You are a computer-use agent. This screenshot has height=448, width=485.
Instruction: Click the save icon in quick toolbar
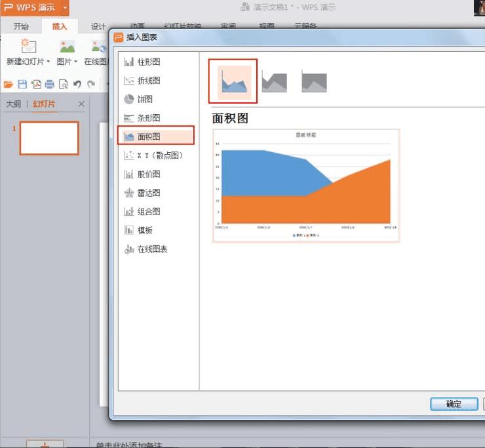tap(22, 84)
